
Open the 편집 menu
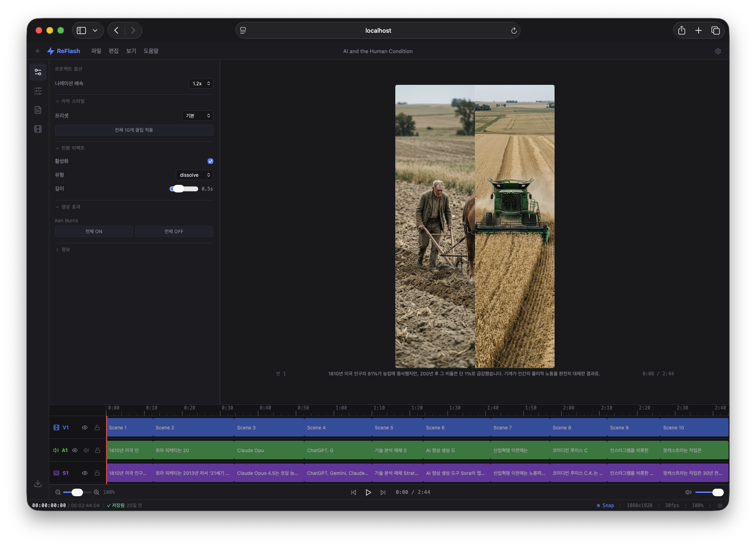[114, 51]
